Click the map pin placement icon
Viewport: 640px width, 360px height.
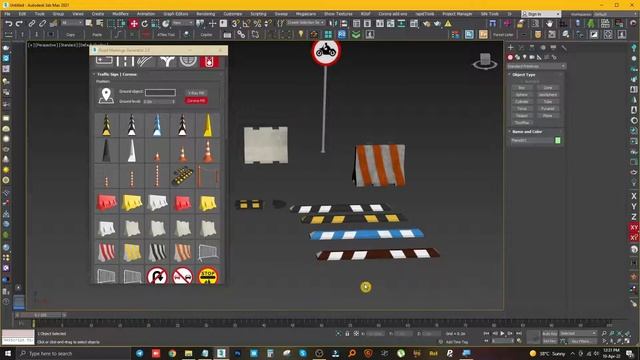coord(106,96)
